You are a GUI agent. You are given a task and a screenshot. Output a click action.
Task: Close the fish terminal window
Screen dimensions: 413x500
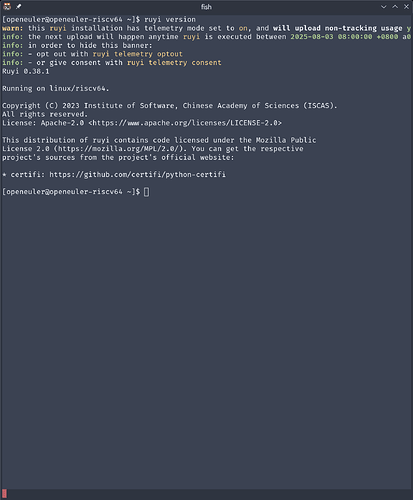406,7
